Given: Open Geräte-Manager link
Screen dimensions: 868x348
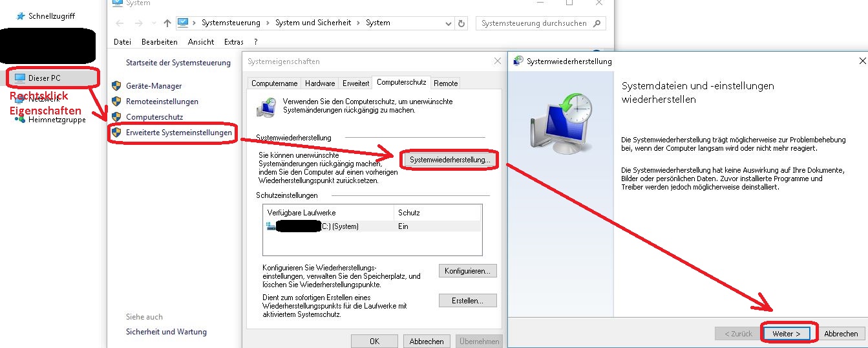Looking at the screenshot, I should click(154, 86).
